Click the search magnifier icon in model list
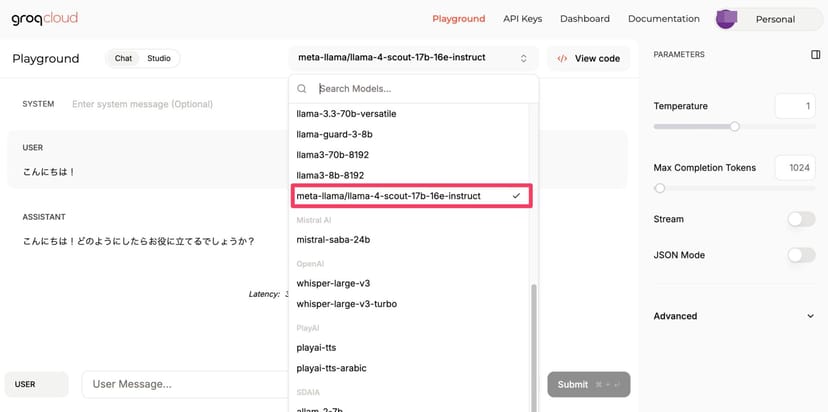The image size is (828, 412). [302, 89]
